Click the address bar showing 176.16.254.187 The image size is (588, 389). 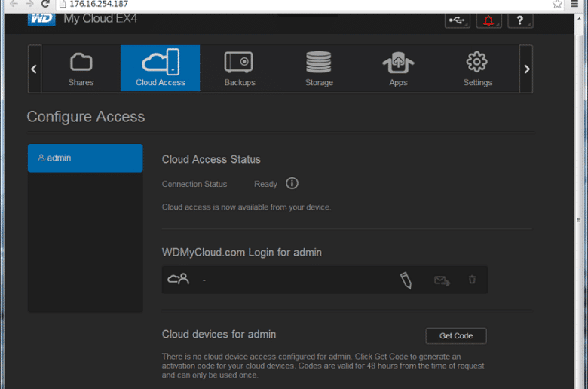tap(304, 4)
